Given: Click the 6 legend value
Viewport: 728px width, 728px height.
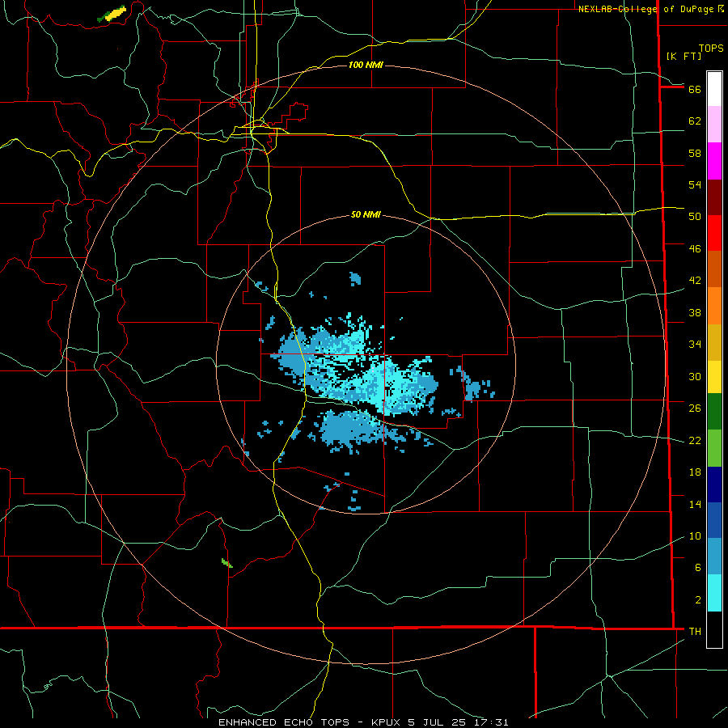Looking at the screenshot, I should 698,568.
